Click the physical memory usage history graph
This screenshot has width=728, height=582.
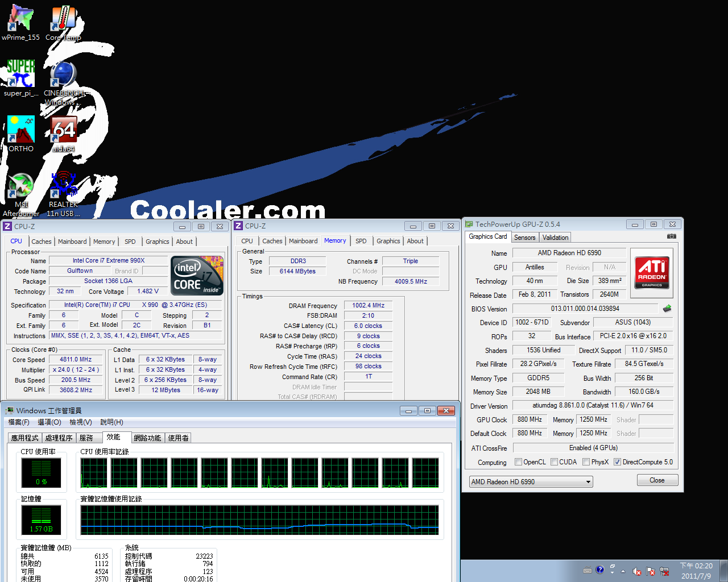[x=259, y=520]
